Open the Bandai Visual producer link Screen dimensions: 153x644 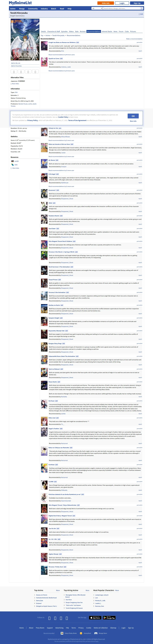point(23,104)
